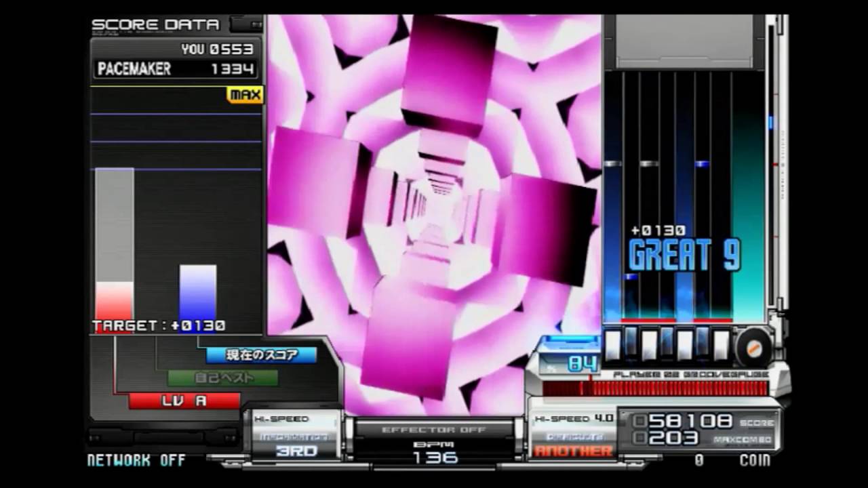Image resolution: width=868 pixels, height=488 pixels.
Task: Click the red groove gauge bar
Action: pyautogui.click(x=656, y=388)
